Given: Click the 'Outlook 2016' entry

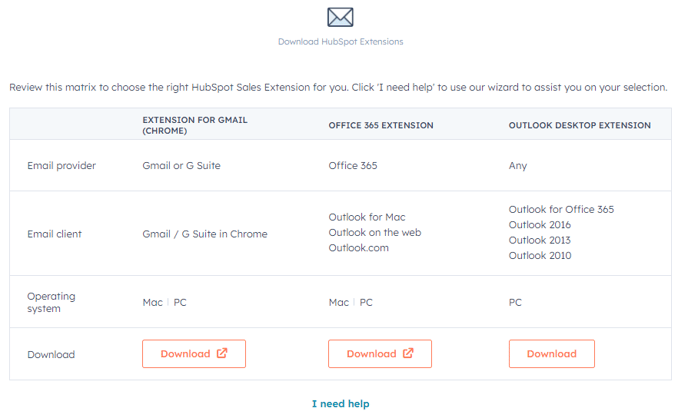Looking at the screenshot, I should point(540,225).
